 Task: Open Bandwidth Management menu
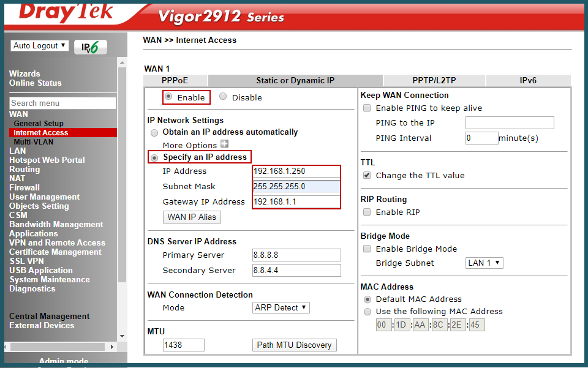click(56, 224)
